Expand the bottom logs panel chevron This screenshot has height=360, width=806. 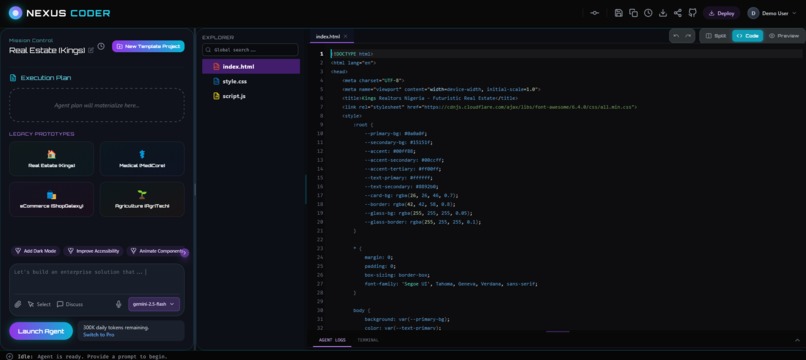click(797, 340)
